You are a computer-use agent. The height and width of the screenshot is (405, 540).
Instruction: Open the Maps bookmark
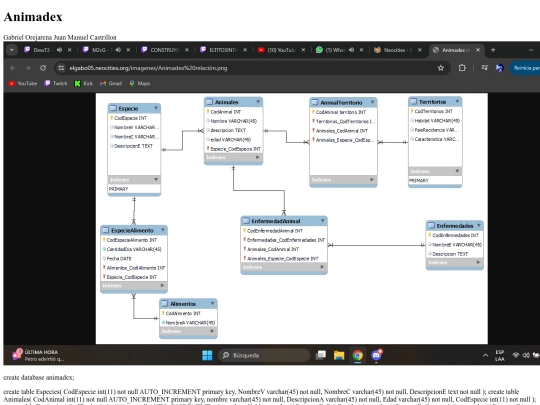click(x=139, y=83)
